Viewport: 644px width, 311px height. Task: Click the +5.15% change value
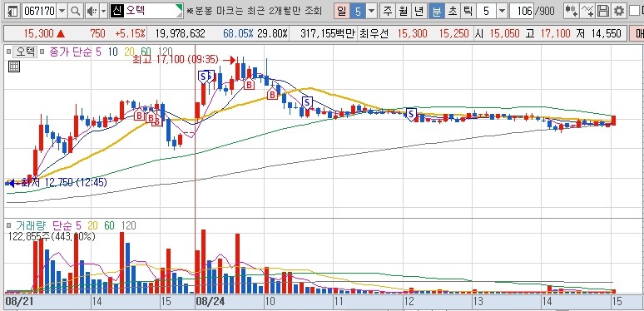130,33
